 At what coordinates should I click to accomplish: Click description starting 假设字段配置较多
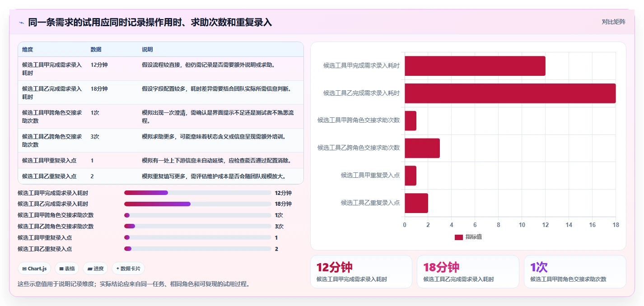coord(216,89)
